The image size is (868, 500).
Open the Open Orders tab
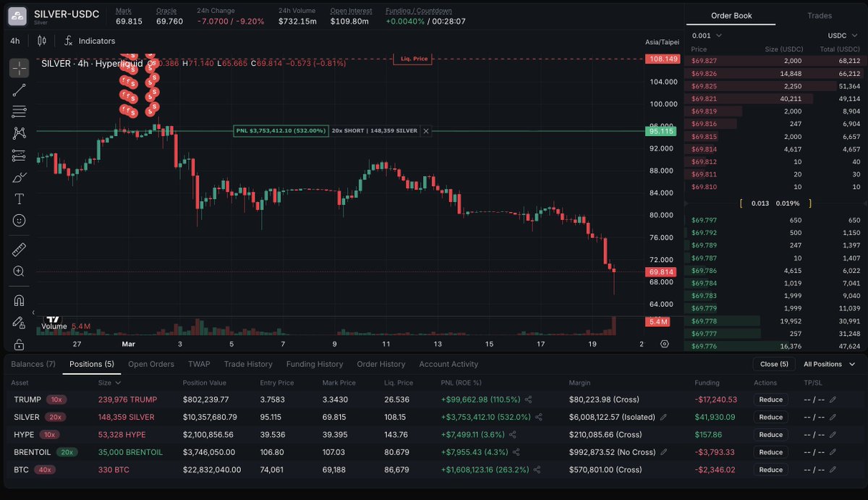[x=151, y=364]
